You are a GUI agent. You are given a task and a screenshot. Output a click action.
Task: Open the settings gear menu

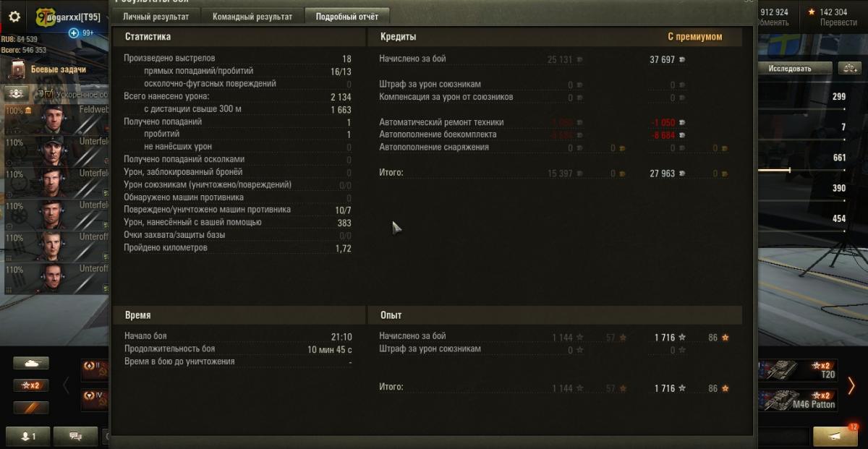click(14, 16)
